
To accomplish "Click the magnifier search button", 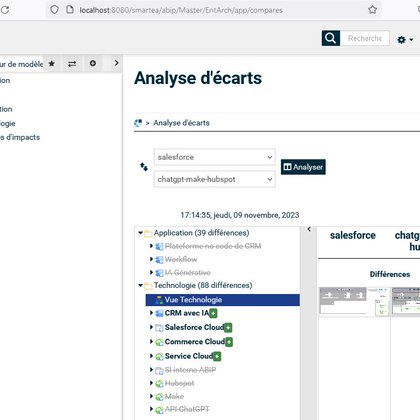I will point(331,38).
